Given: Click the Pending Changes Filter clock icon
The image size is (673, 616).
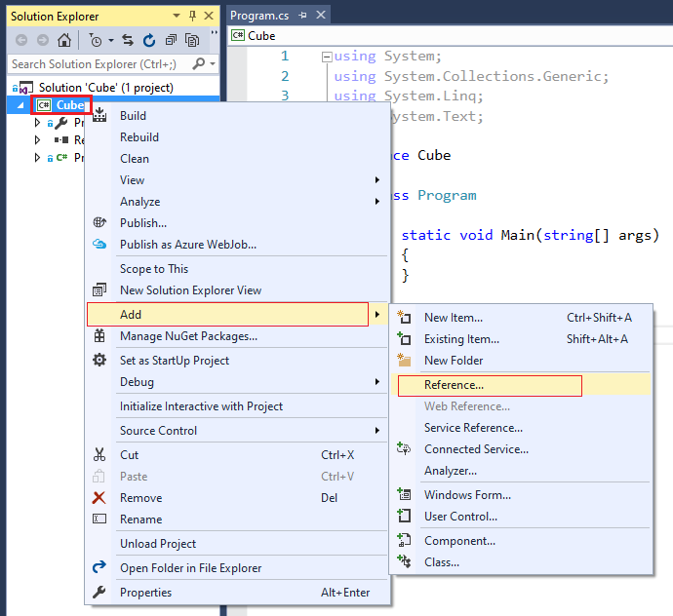Looking at the screenshot, I should pos(96,40).
